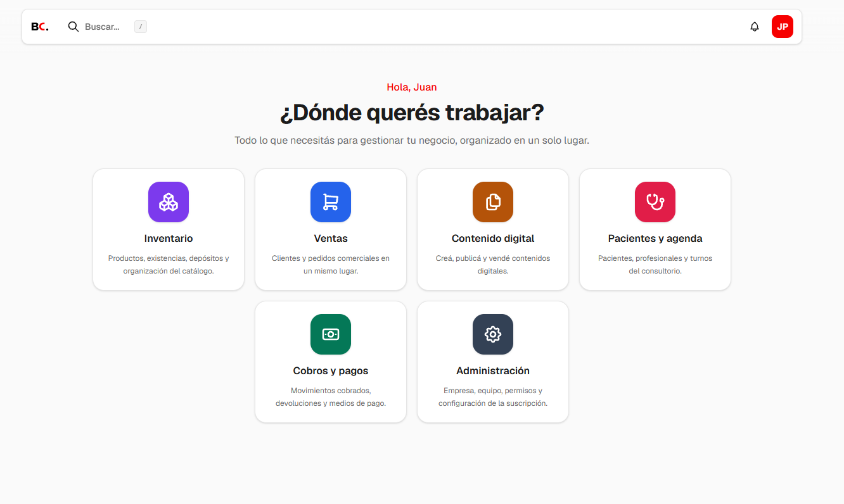The height and width of the screenshot is (504, 844).
Task: Select the orange Contenido digital documents icon
Action: 493,202
